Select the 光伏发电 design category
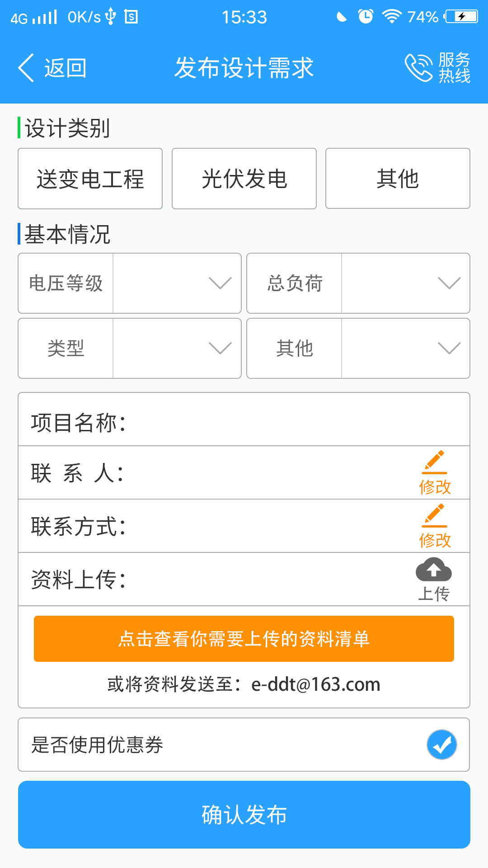This screenshot has height=868, width=488. click(244, 179)
